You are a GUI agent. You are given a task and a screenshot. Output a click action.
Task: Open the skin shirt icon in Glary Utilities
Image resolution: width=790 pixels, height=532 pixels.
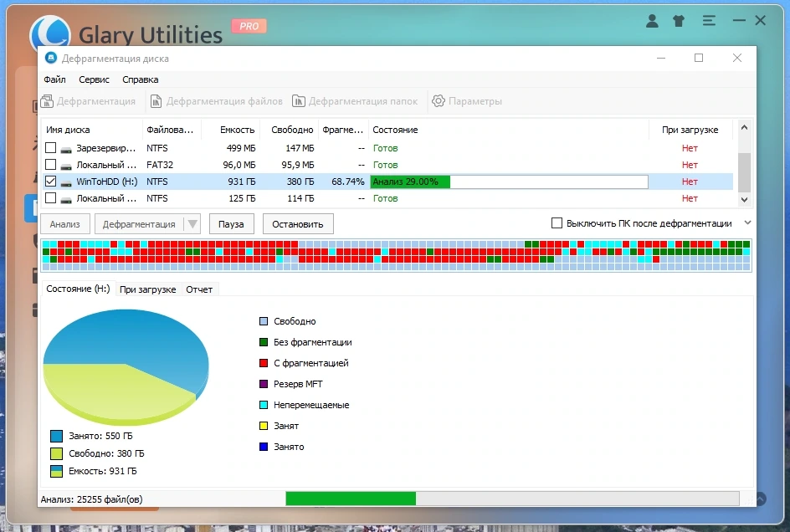click(x=679, y=21)
